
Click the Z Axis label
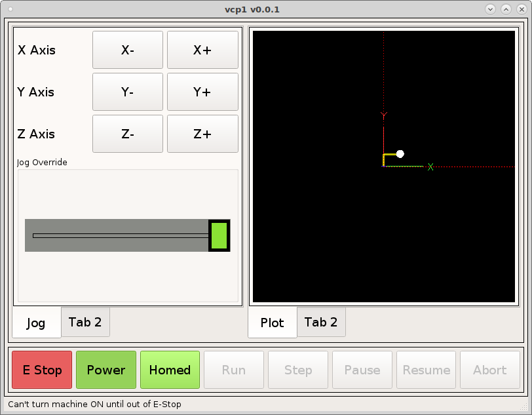coord(36,134)
